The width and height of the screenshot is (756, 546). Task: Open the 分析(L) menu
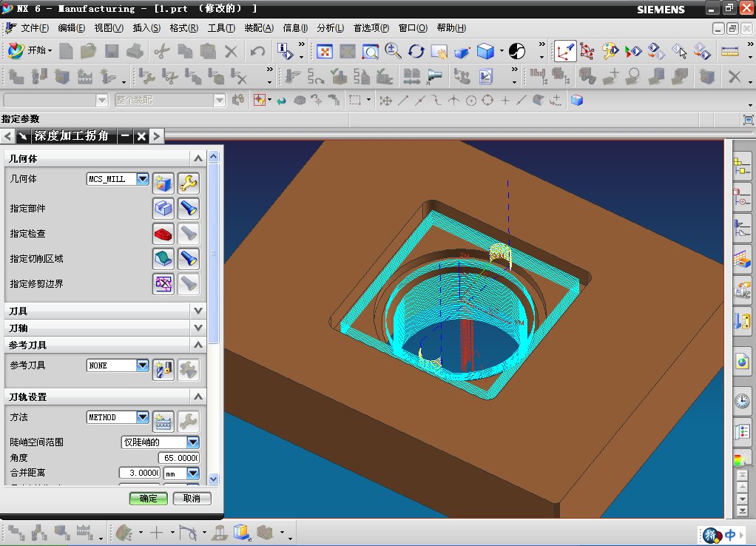[x=330, y=28]
